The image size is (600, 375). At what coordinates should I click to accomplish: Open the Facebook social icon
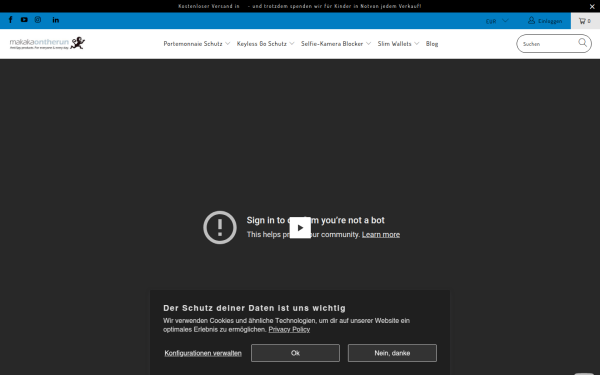point(11,20)
